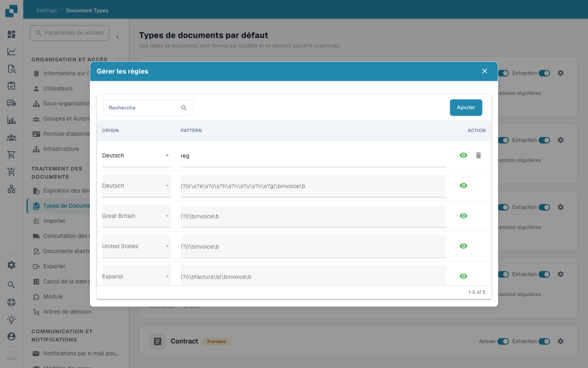
Task: Open the Deutsch origin dropdown beside 'reg' pattern
Action: (136, 156)
